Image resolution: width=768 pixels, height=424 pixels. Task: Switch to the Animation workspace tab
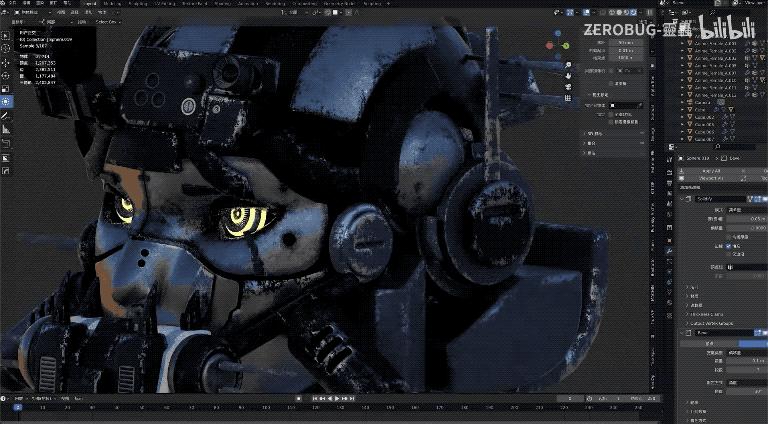click(x=248, y=3)
